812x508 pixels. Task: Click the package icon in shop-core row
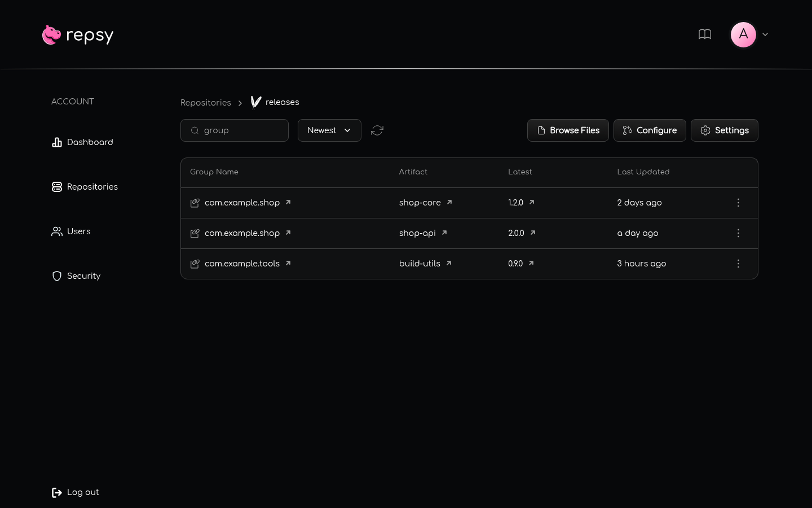[195, 203]
